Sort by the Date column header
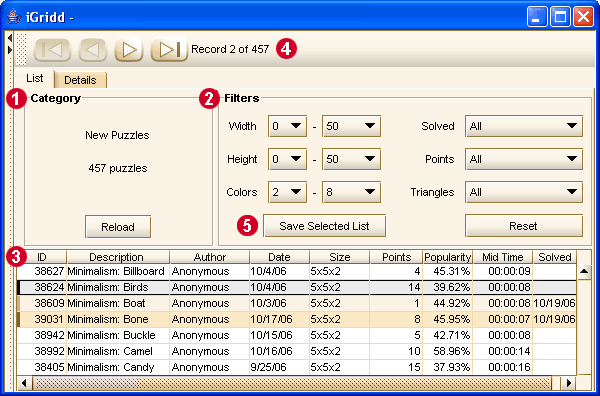The image size is (600, 396). (x=279, y=257)
